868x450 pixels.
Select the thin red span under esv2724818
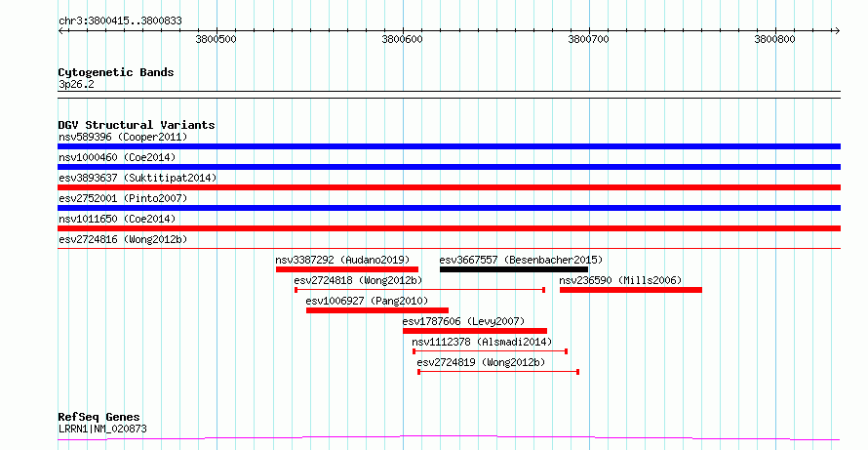(x=419, y=290)
